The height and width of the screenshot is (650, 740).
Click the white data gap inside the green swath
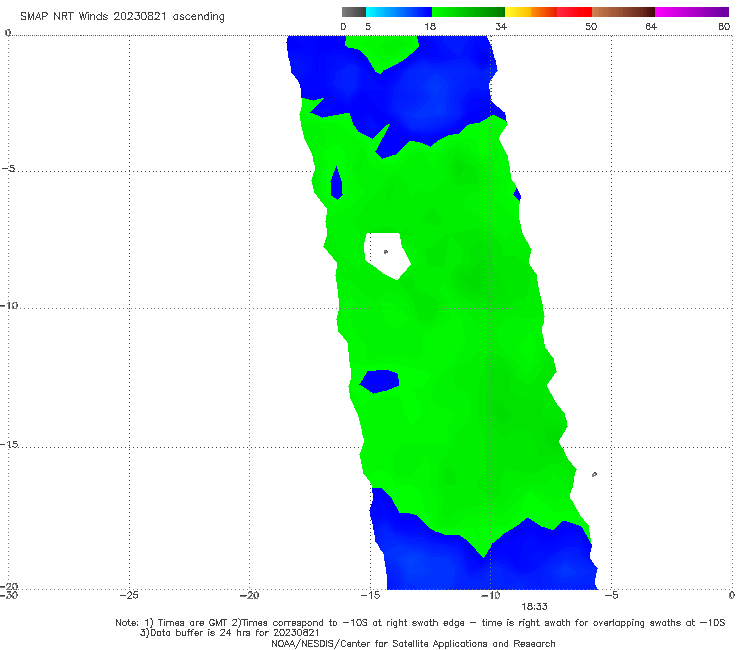tap(386, 256)
